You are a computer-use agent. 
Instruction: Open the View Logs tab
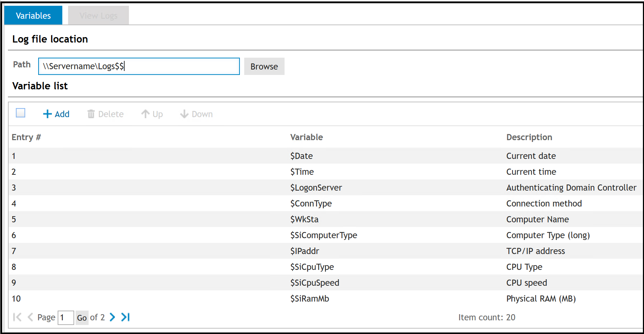coord(98,15)
